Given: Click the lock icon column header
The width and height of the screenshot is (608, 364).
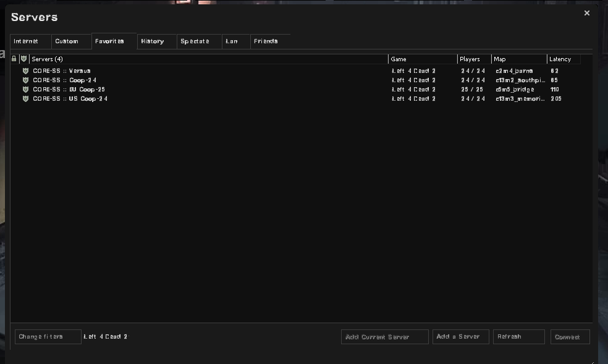Looking at the screenshot, I should pyautogui.click(x=14, y=59).
